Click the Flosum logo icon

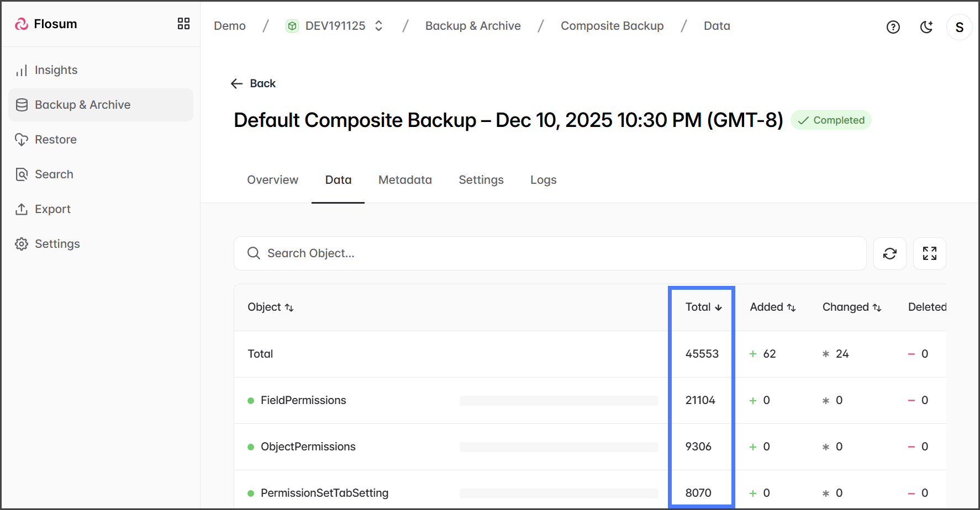(x=22, y=24)
